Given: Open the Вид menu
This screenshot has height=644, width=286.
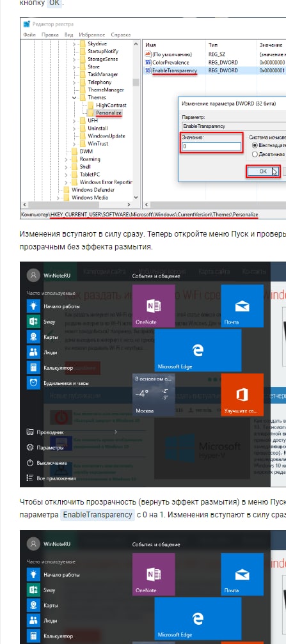Looking at the screenshot, I should click(x=68, y=35).
